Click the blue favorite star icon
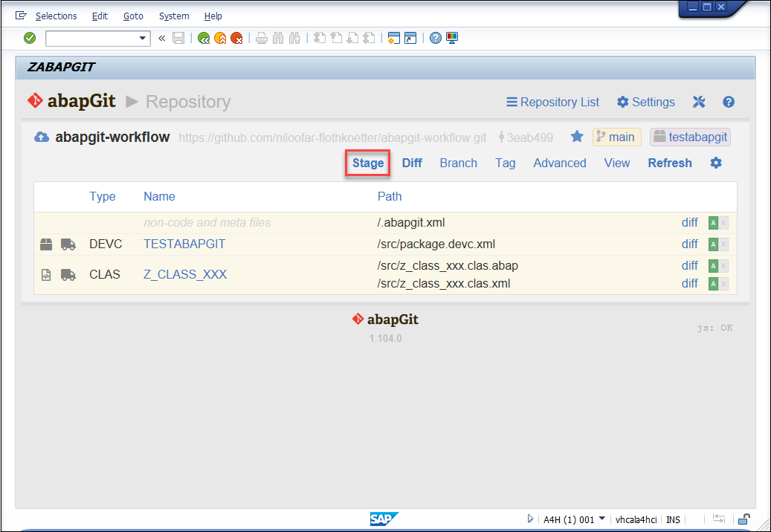 pyautogui.click(x=577, y=137)
